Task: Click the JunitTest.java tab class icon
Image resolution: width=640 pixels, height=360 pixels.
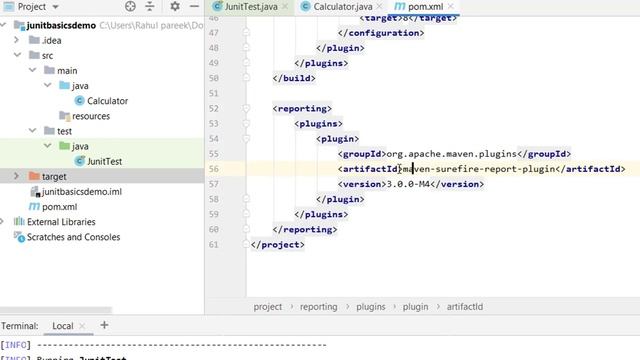Action: coord(218,6)
